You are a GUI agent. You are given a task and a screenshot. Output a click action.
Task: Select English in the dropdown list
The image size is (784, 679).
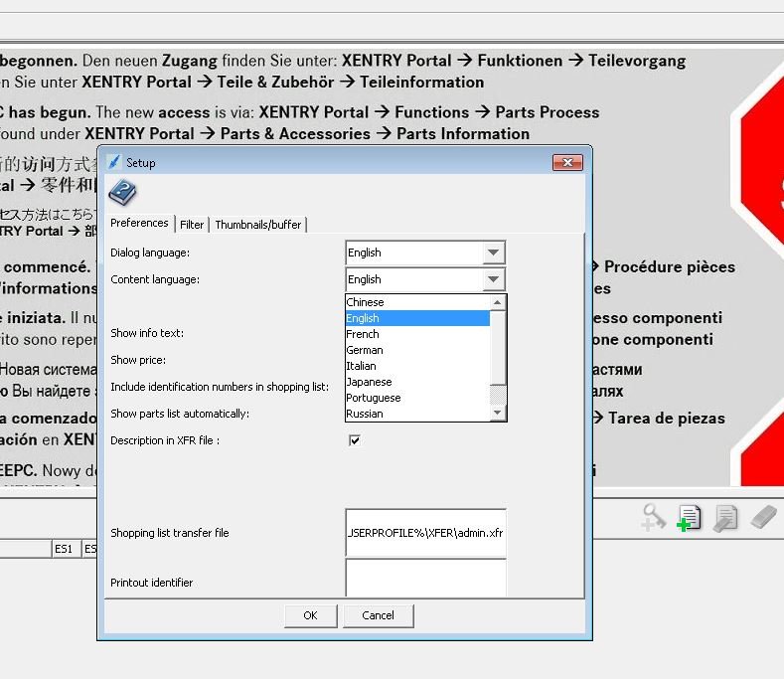[418, 318]
